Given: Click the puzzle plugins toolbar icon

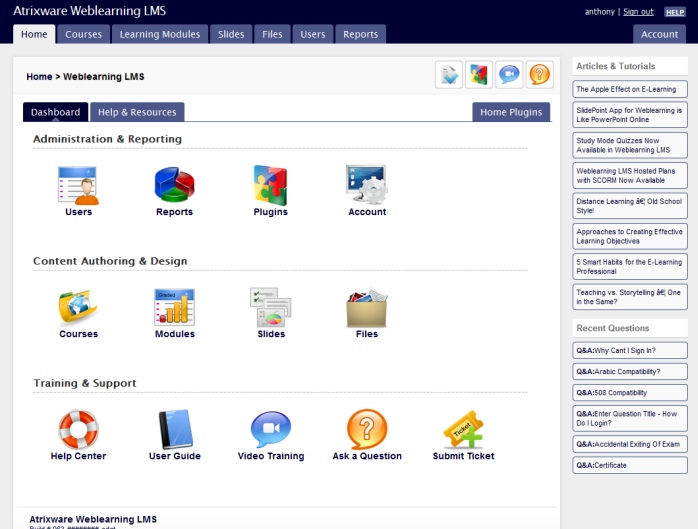Looking at the screenshot, I should point(479,74).
